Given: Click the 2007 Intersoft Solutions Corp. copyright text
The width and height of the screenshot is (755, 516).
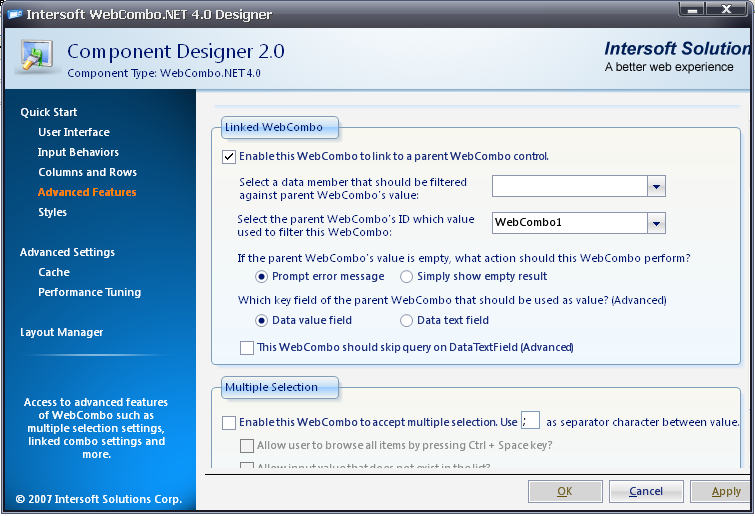Looking at the screenshot, I should coord(99,500).
